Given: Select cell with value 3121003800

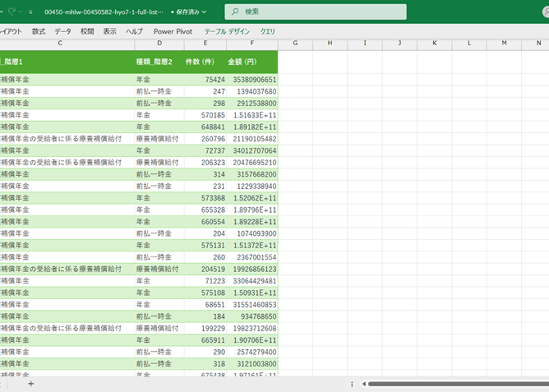Looking at the screenshot, I should (x=252, y=364).
